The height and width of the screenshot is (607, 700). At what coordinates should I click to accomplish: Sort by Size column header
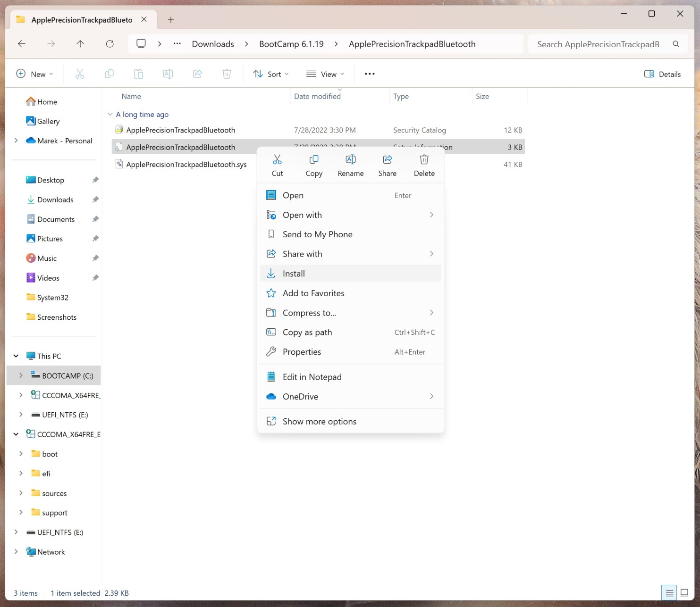point(482,96)
